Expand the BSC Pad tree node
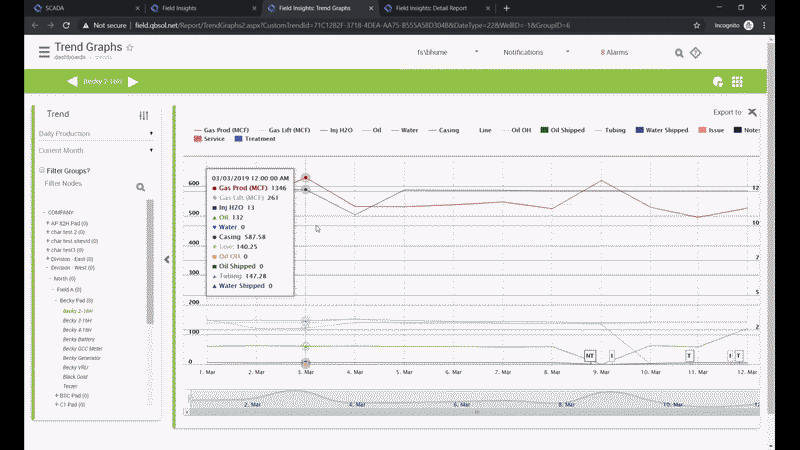The image size is (800, 450). coord(57,395)
